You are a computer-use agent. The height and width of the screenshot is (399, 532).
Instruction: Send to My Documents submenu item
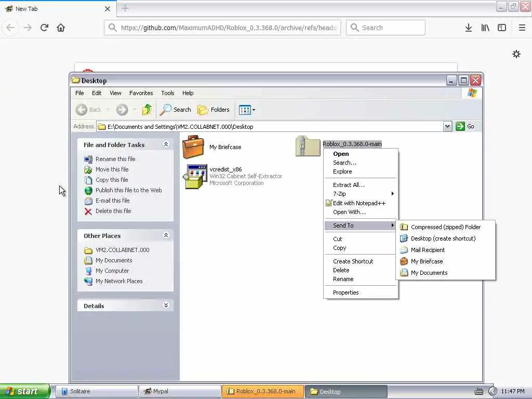[445, 273]
